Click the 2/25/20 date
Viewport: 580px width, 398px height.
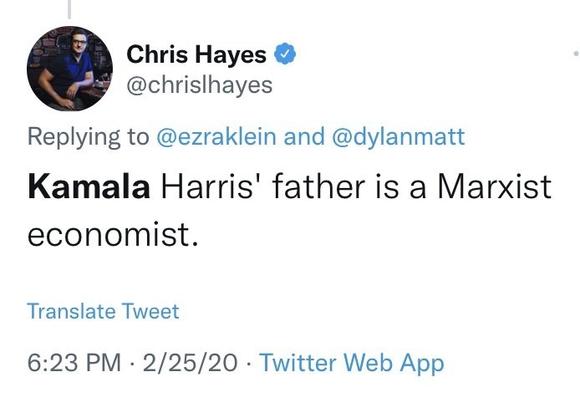pos(190,362)
